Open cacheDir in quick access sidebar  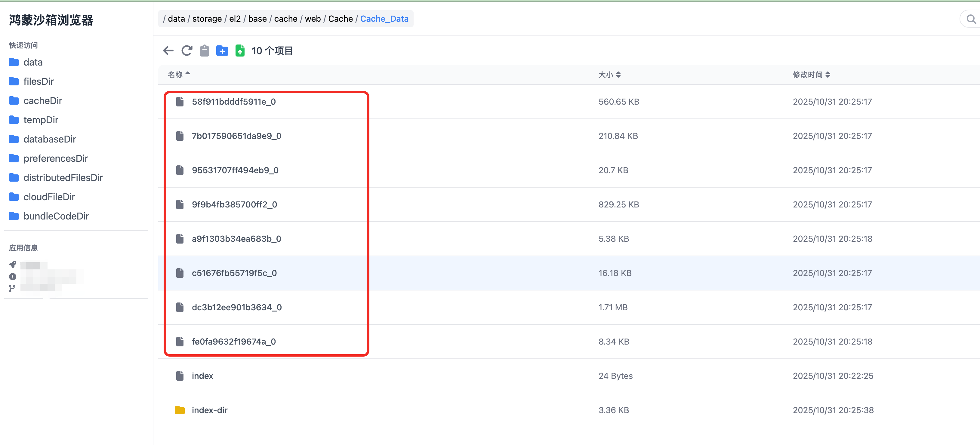click(43, 101)
